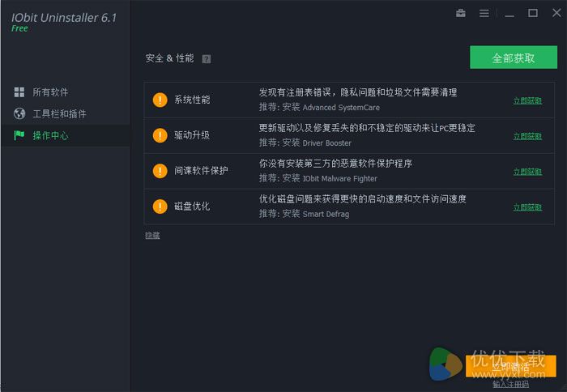The width and height of the screenshot is (567, 392).
Task: Click the text 推荐: 安装 Smart Defrag
Action: (x=304, y=213)
